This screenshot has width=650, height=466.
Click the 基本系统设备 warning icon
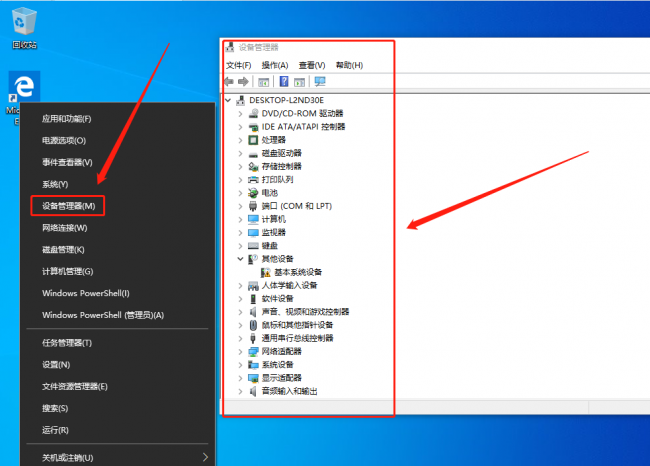(x=266, y=272)
